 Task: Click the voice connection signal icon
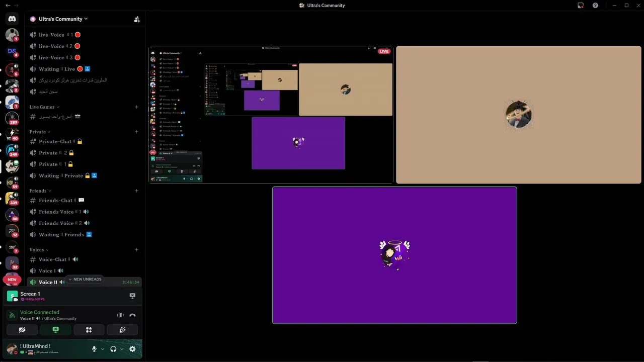click(x=12, y=315)
